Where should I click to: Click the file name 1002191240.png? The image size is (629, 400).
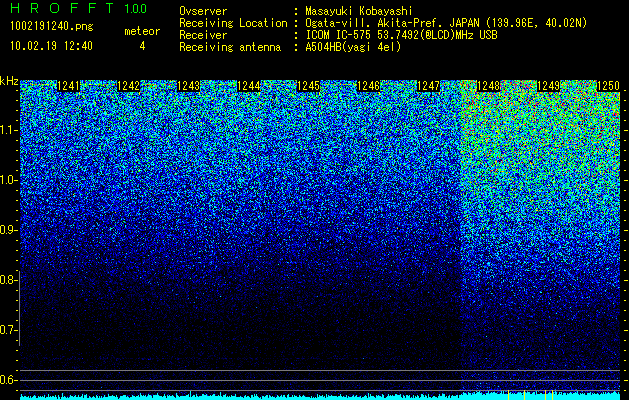click(x=51, y=26)
